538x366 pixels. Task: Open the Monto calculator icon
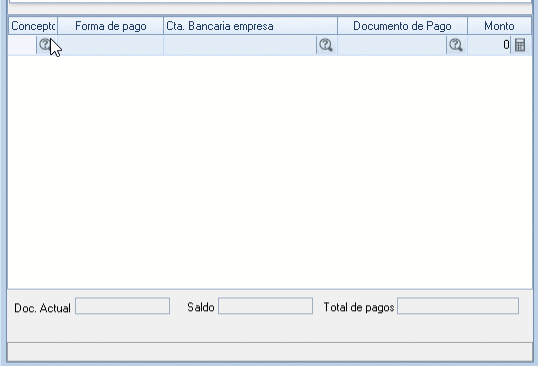tap(520, 45)
